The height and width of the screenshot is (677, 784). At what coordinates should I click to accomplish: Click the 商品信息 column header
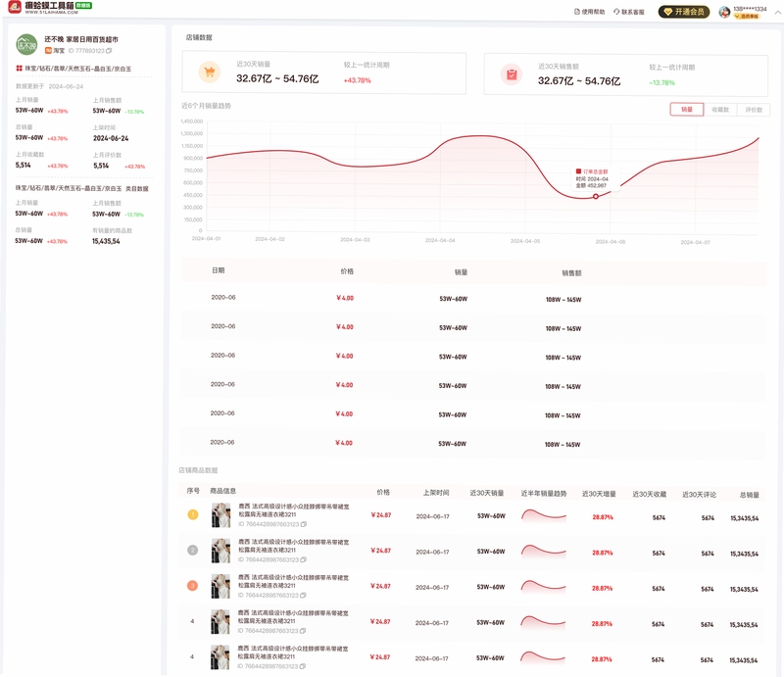[223, 491]
